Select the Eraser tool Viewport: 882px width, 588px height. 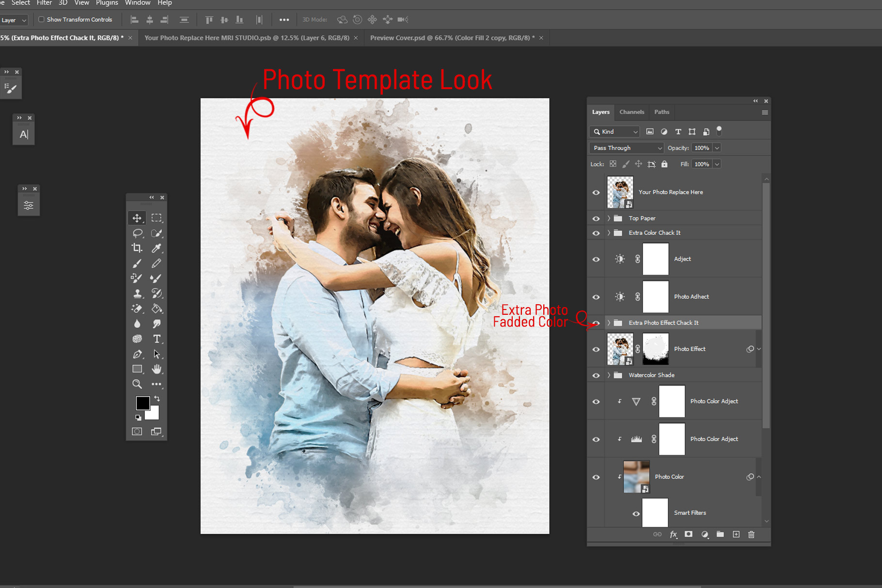(x=137, y=309)
